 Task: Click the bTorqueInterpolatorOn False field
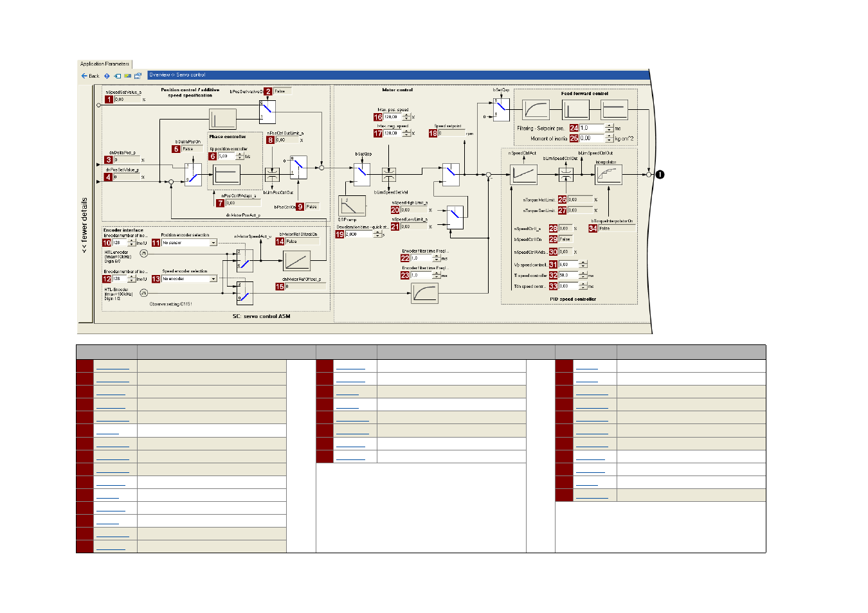tap(617, 229)
